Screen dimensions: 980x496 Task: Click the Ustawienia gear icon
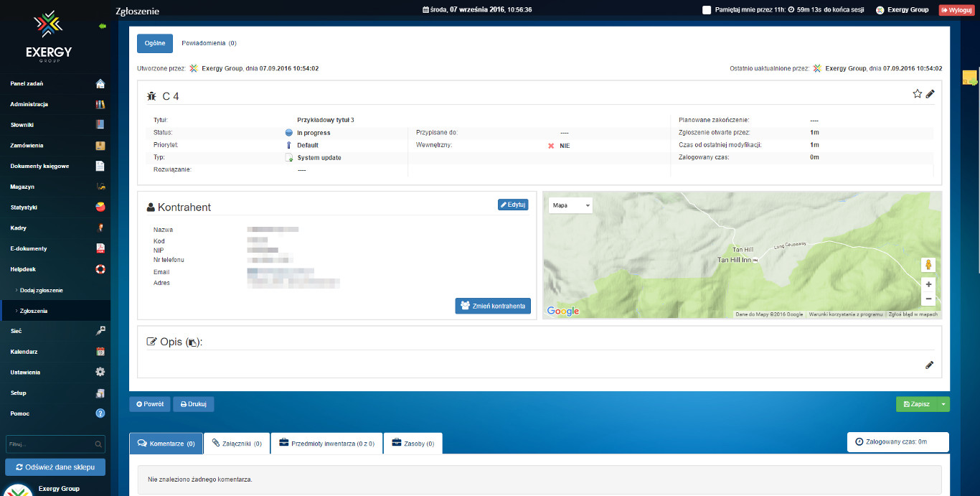pos(100,373)
